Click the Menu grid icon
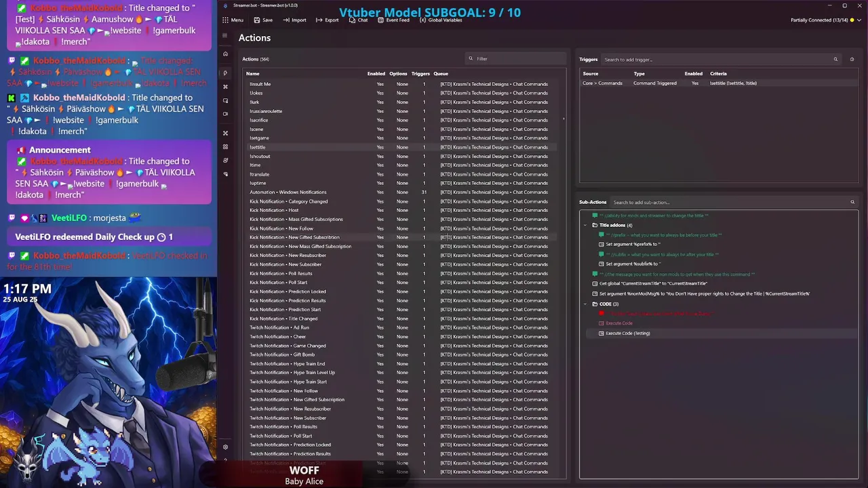 225,20
